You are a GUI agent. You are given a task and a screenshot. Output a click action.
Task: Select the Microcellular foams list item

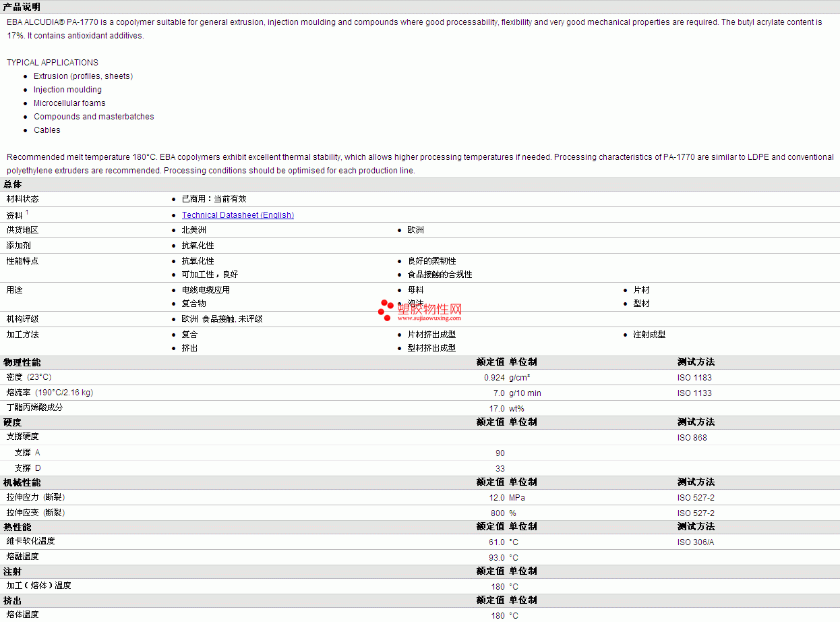pos(69,103)
